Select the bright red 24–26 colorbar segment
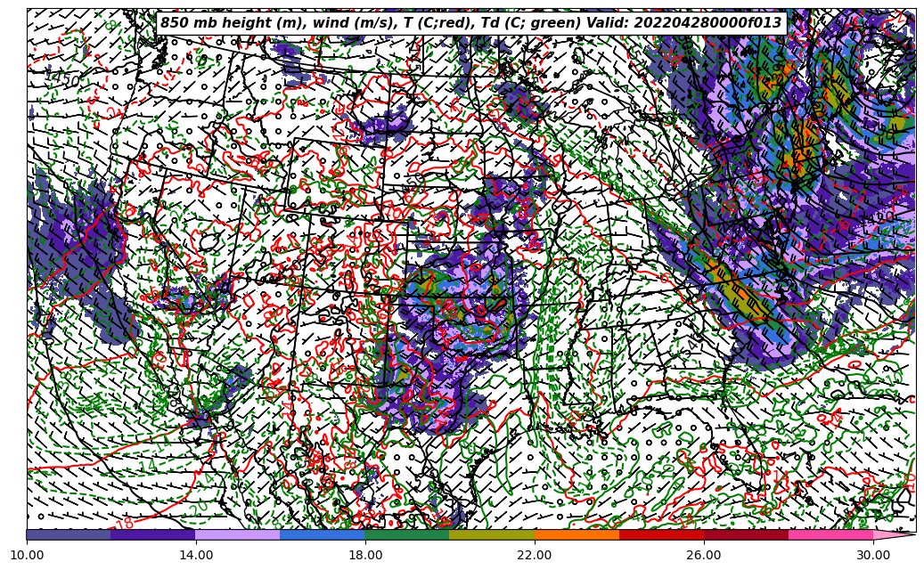924x570 pixels. click(x=661, y=534)
